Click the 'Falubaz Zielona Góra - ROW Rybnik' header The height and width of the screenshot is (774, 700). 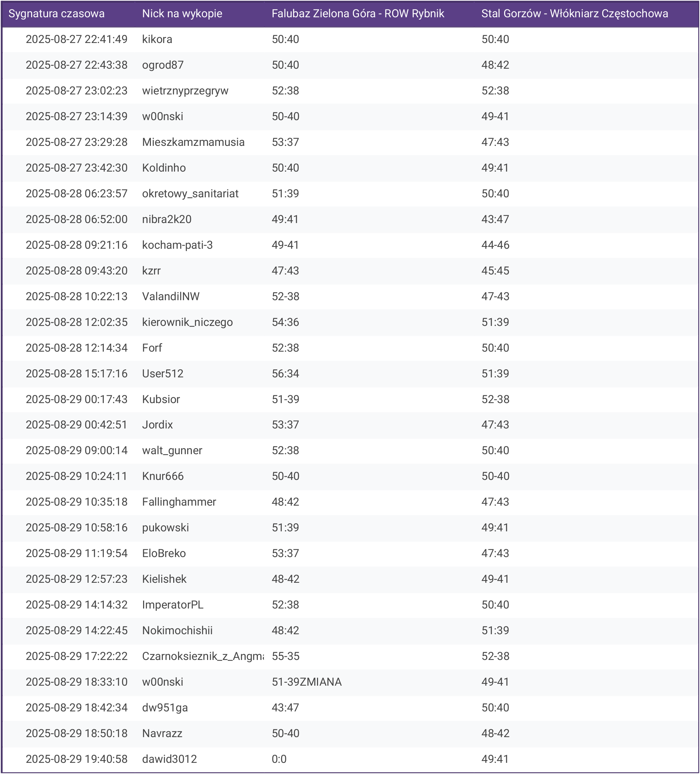[358, 14]
